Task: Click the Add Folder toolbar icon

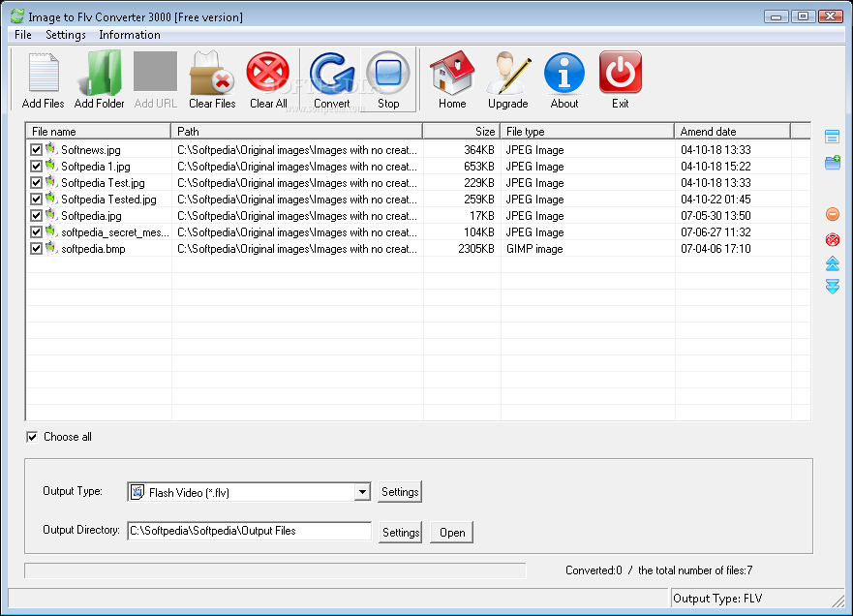Action: 100,73
